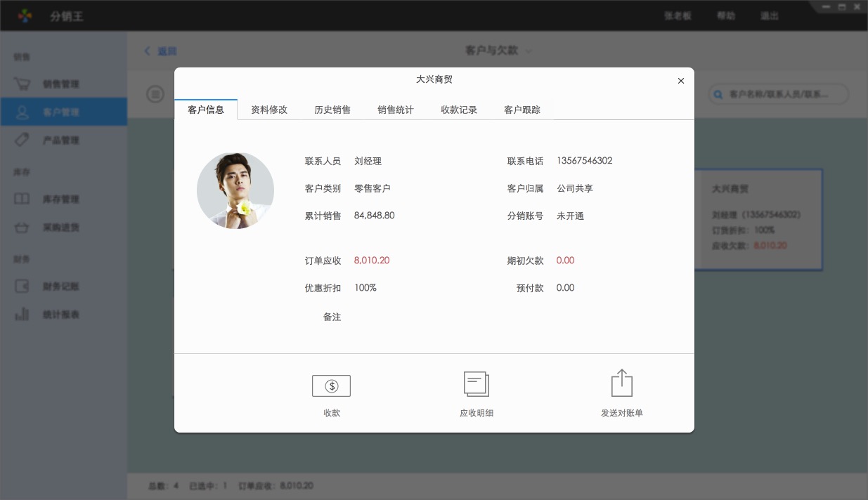Switch to the 历史销售 tab
This screenshot has width=868, height=500.
[332, 110]
